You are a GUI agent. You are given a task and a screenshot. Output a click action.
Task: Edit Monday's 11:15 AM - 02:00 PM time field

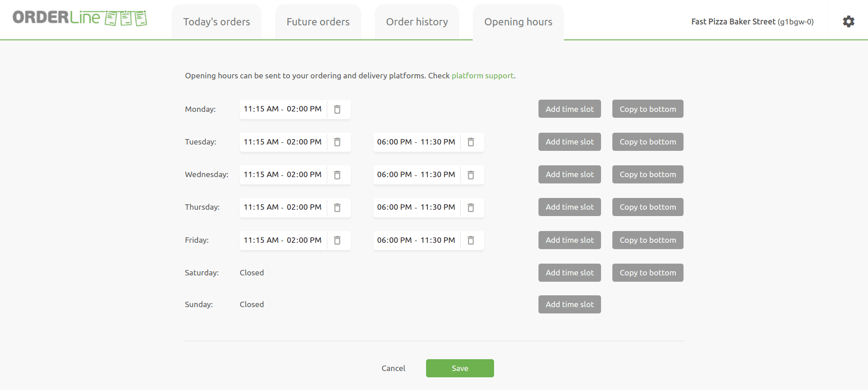coord(282,109)
